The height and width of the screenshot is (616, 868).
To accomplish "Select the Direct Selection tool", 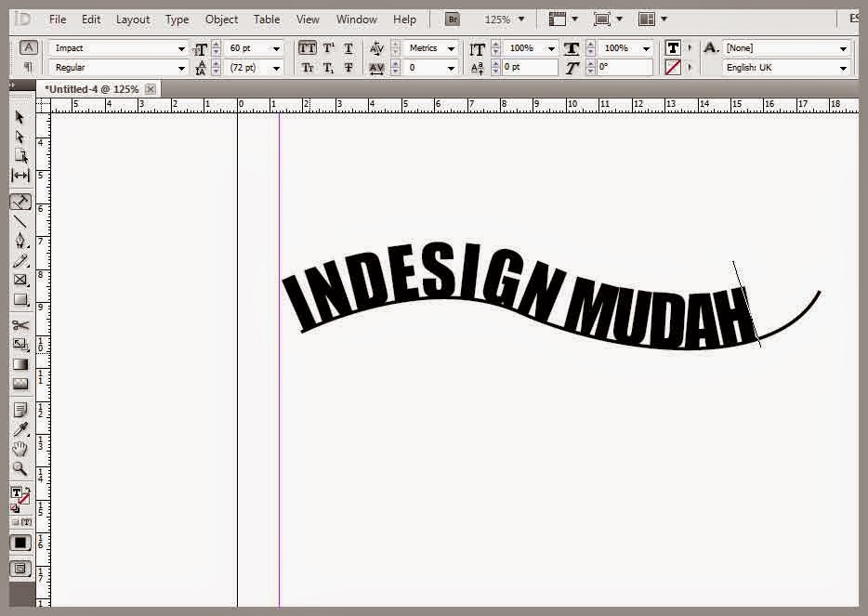I will click(x=20, y=136).
